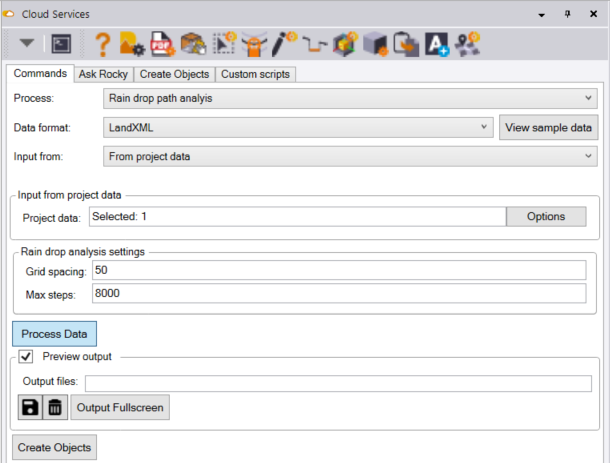Click the dashed selection cursor icon
This screenshot has width=610, height=463.
coord(225,43)
